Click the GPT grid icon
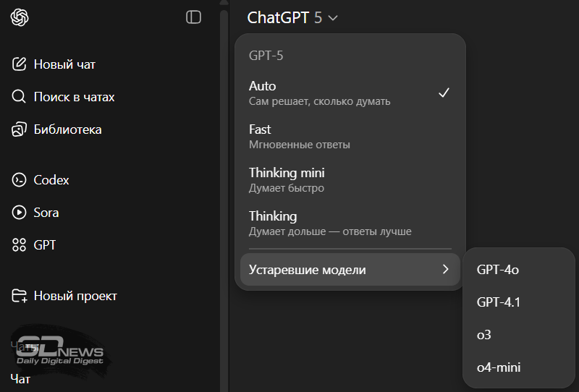 point(20,245)
